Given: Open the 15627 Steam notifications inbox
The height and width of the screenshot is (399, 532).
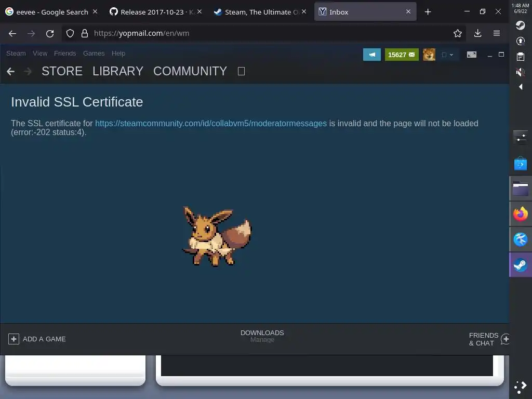Looking at the screenshot, I should pos(402,55).
